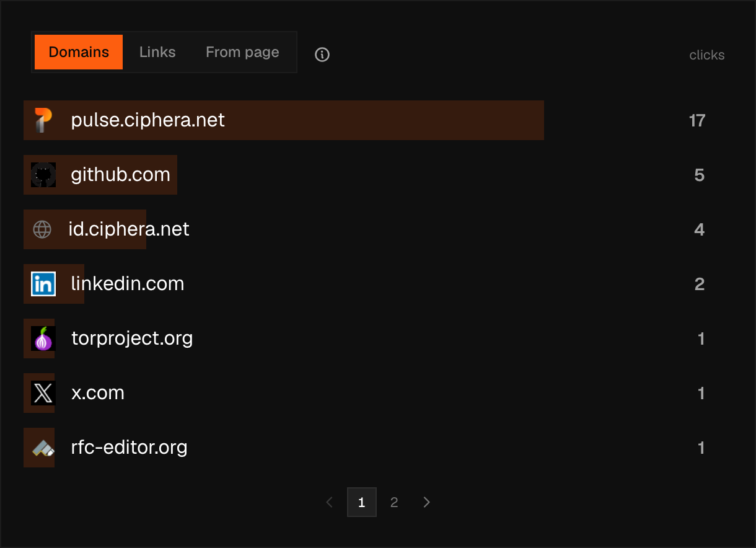The width and height of the screenshot is (756, 548).
Task: Open the From page tab
Action: point(242,52)
